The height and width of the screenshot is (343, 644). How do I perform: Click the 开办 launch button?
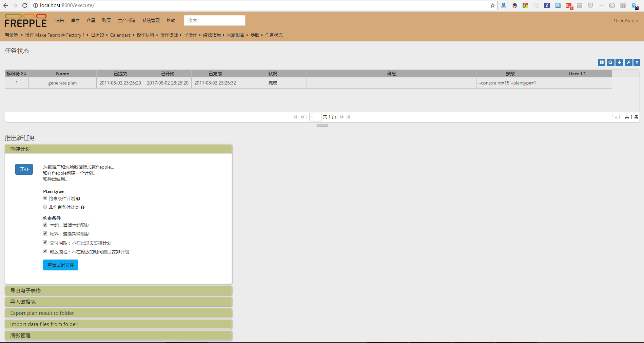pos(24,169)
